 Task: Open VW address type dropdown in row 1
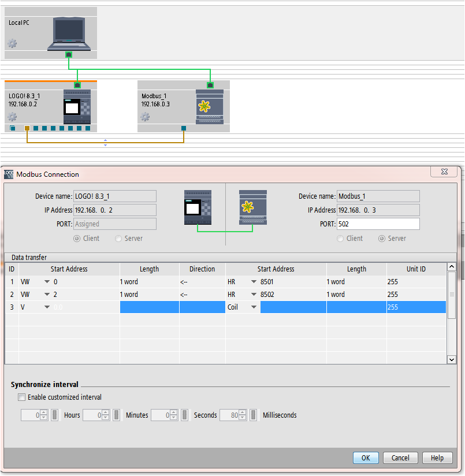(47, 282)
